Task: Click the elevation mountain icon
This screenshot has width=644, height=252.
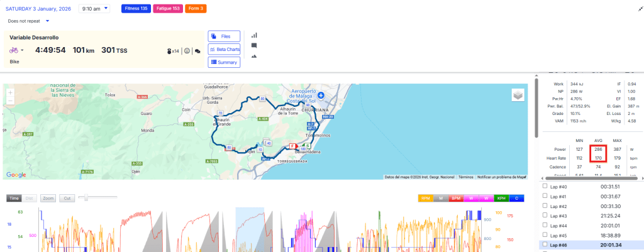Action: point(254,56)
